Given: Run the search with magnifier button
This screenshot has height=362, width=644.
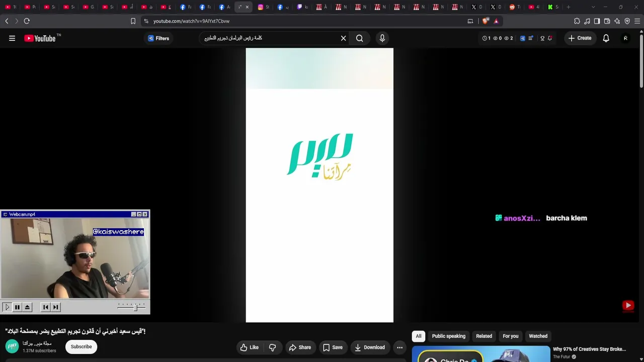Looking at the screenshot, I should pos(360,38).
